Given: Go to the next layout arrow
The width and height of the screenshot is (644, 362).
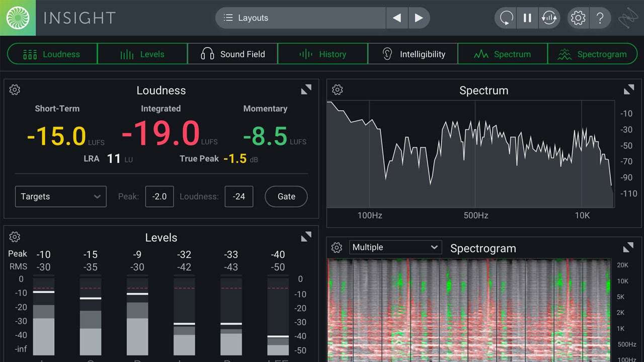Looking at the screenshot, I should (x=419, y=18).
